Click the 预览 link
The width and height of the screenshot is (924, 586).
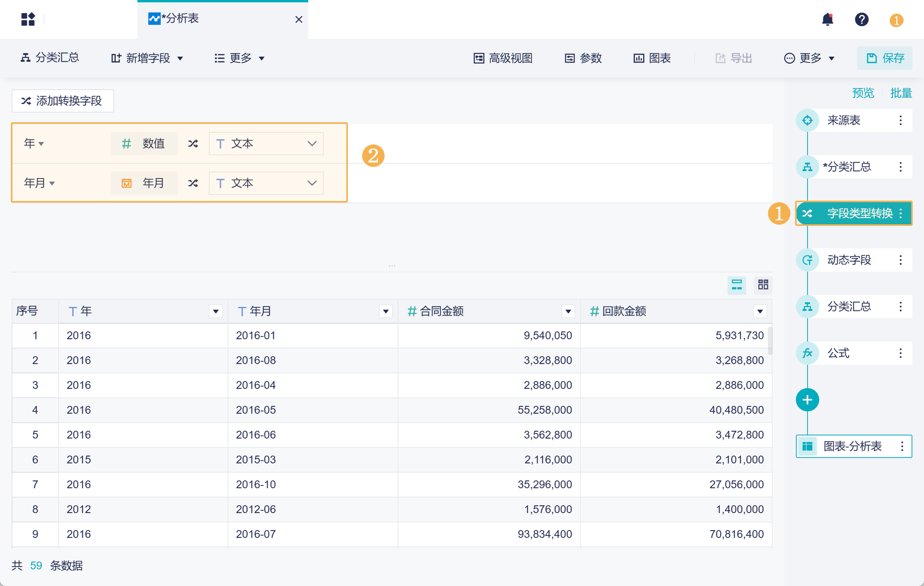(863, 93)
